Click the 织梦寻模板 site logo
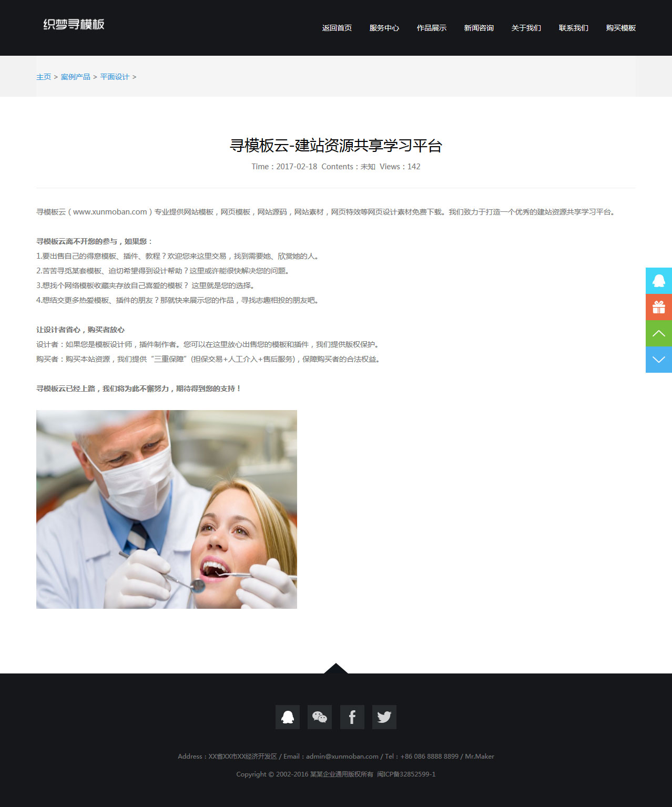Screen dimensions: 672x807 (74, 25)
